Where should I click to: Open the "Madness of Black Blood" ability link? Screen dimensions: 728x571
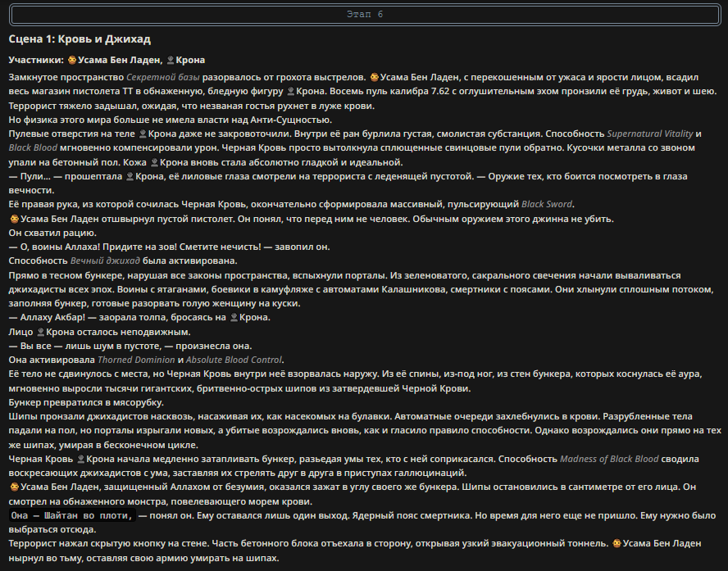609,460
